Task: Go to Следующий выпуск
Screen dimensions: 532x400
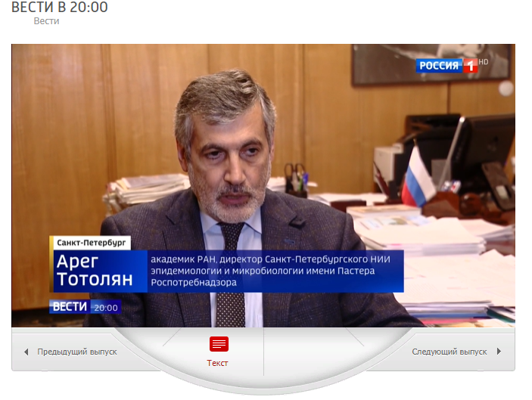Action: 450,352
